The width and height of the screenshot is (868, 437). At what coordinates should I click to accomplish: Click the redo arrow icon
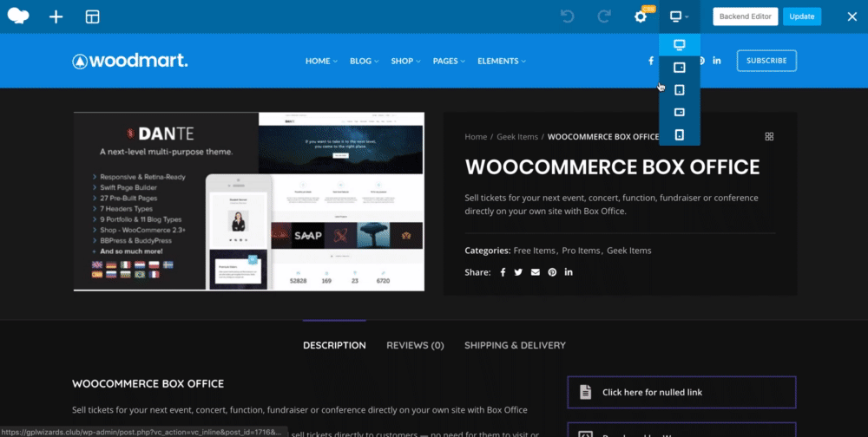(604, 16)
